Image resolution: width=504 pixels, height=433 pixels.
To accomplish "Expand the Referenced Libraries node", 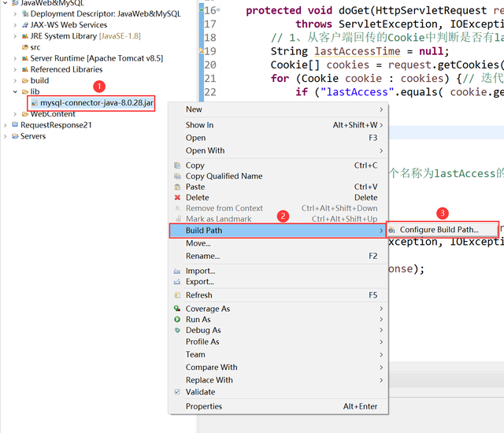I will tap(15, 70).
